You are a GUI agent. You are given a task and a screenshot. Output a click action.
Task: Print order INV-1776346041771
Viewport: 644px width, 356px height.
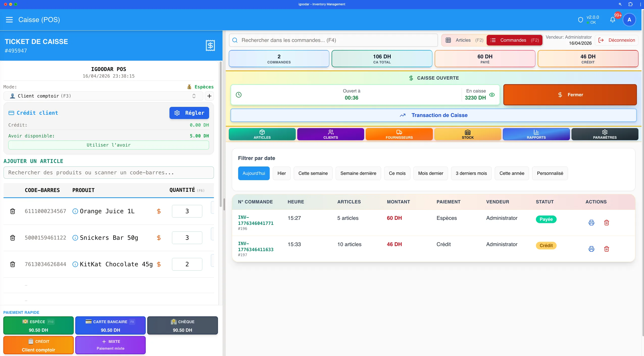pos(591,223)
